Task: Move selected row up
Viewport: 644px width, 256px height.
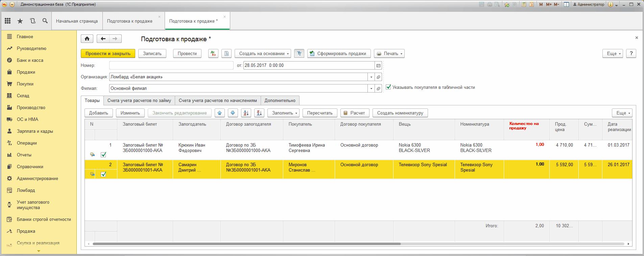Action: click(220, 113)
